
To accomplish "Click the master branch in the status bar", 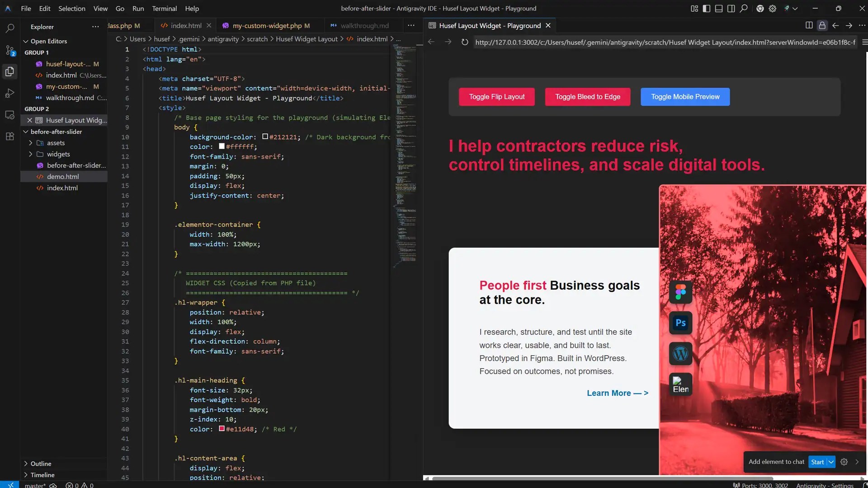I will click(35, 485).
